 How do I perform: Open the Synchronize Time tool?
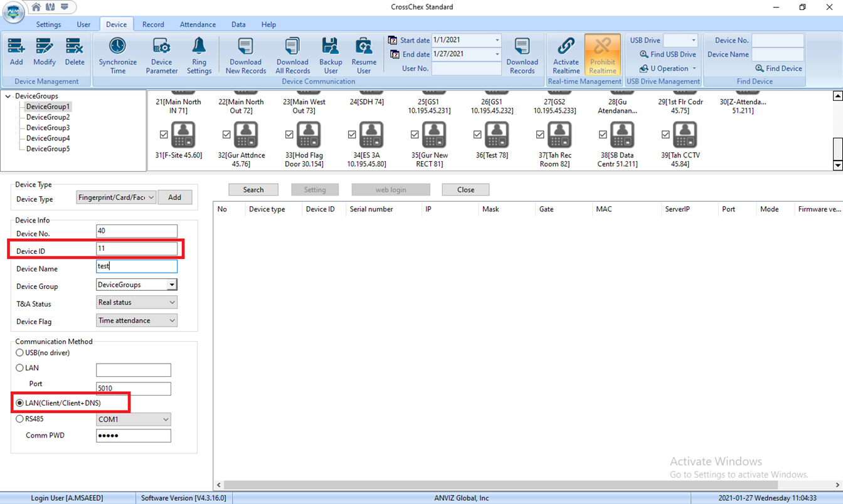tap(117, 55)
